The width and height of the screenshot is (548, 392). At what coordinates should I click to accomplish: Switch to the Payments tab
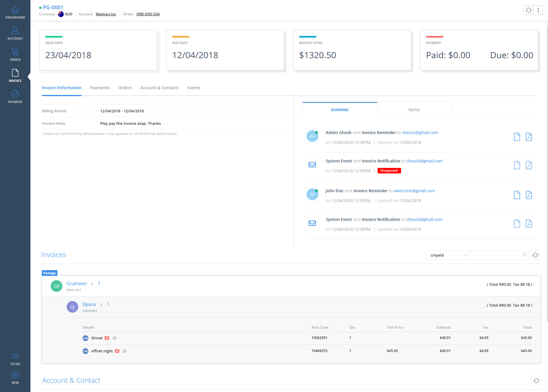[100, 88]
